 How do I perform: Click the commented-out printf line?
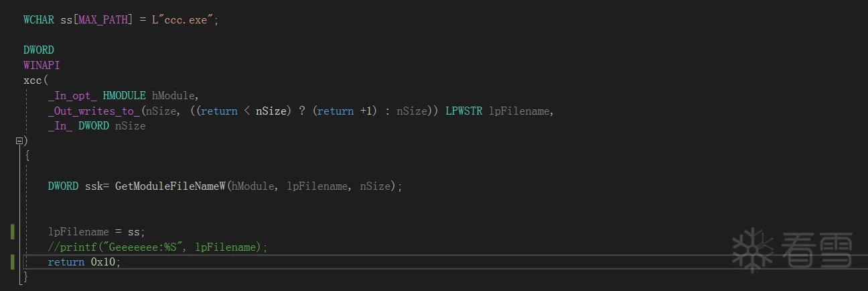point(157,247)
